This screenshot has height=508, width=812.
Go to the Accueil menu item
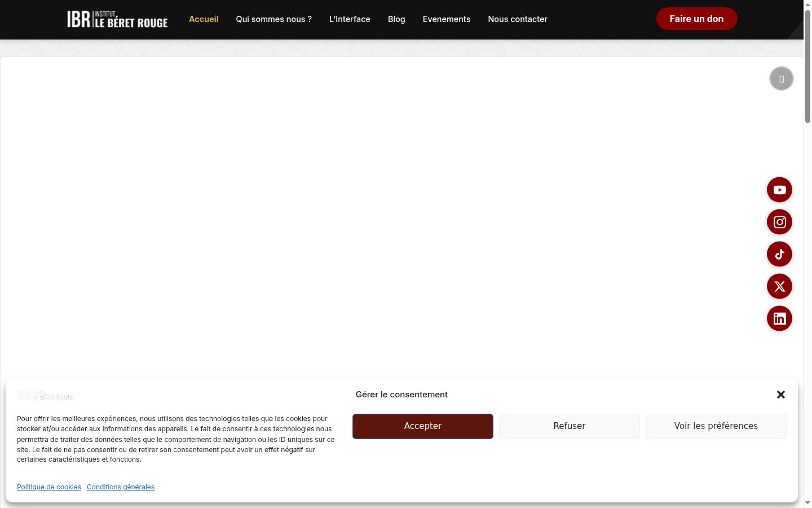point(204,19)
